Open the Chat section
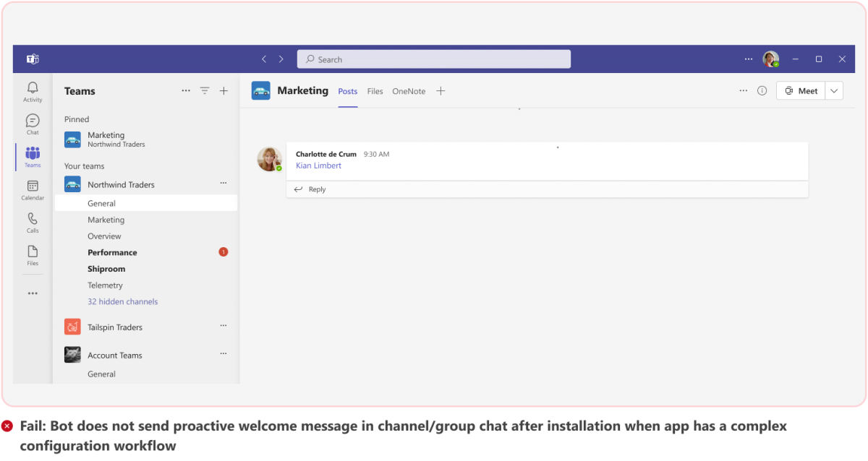 tap(32, 123)
